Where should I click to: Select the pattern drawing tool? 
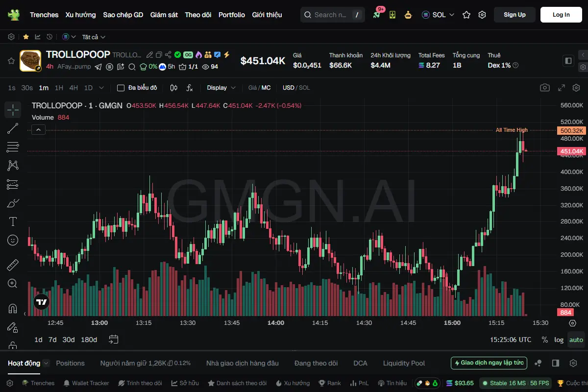coord(13,166)
